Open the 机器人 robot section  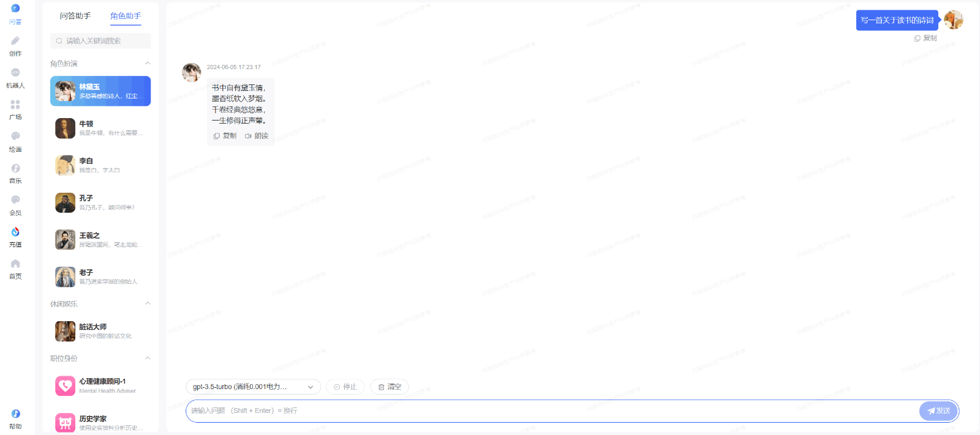15,78
